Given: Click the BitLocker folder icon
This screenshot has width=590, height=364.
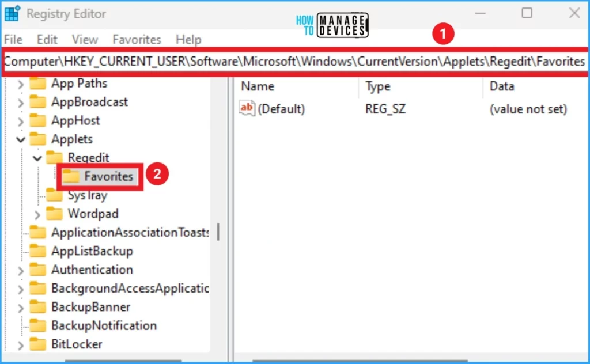Looking at the screenshot, I should click(37, 344).
